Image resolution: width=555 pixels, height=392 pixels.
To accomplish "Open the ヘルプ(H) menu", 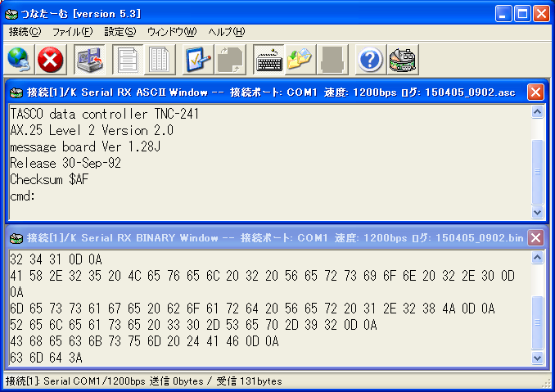I will 227,32.
